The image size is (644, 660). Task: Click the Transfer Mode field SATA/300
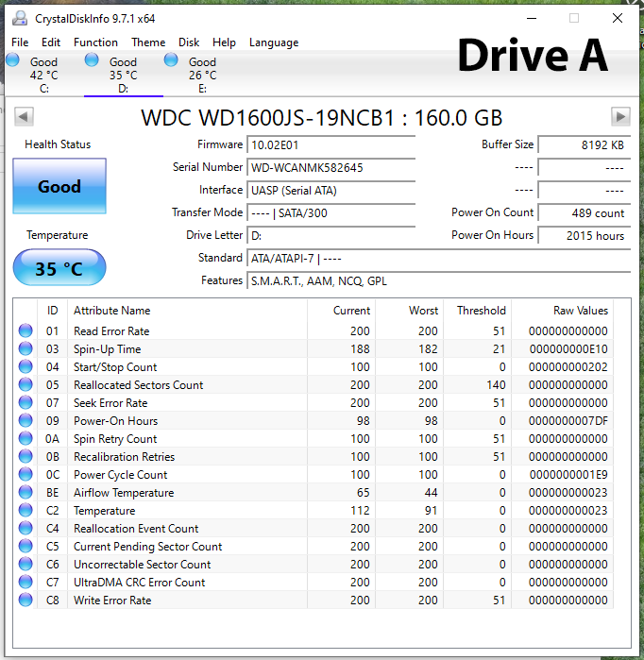pos(330,213)
